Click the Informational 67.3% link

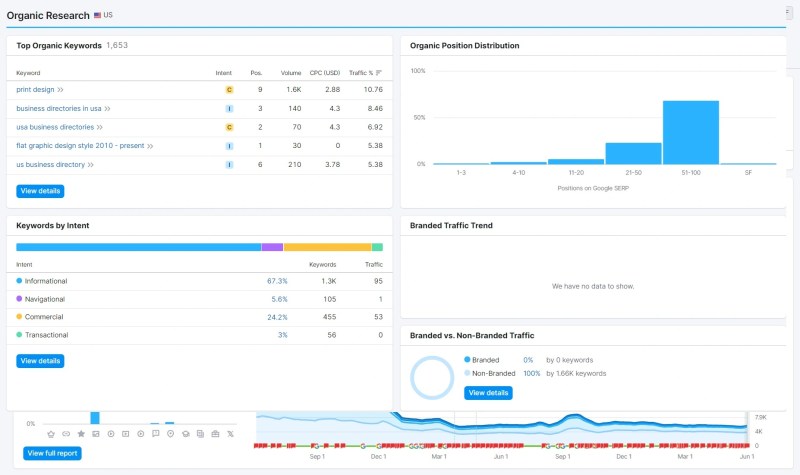[x=277, y=281]
